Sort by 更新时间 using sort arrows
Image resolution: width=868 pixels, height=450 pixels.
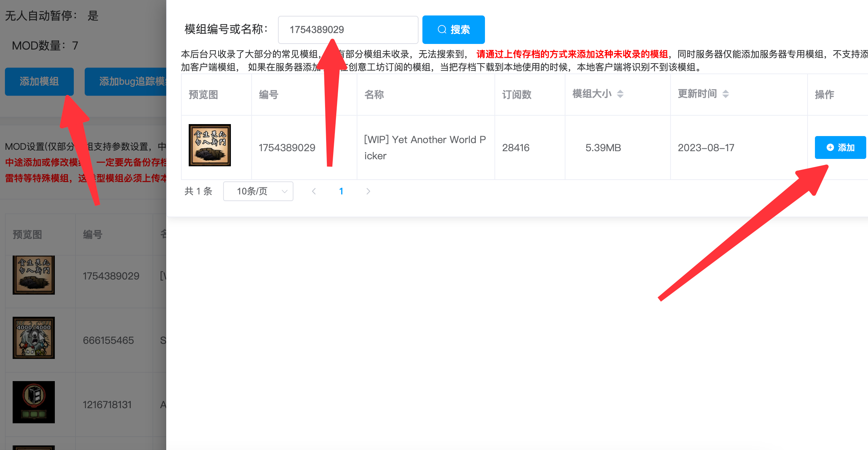tap(726, 94)
